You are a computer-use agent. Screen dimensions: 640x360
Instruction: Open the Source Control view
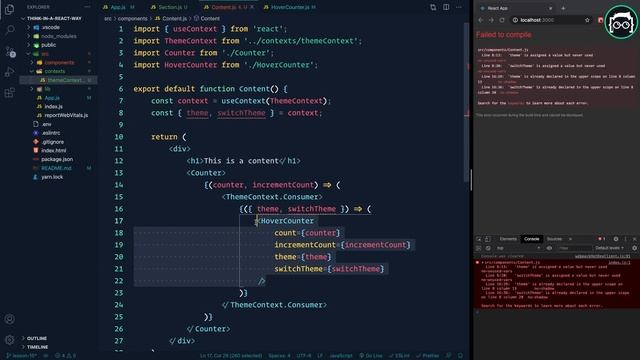[10, 51]
